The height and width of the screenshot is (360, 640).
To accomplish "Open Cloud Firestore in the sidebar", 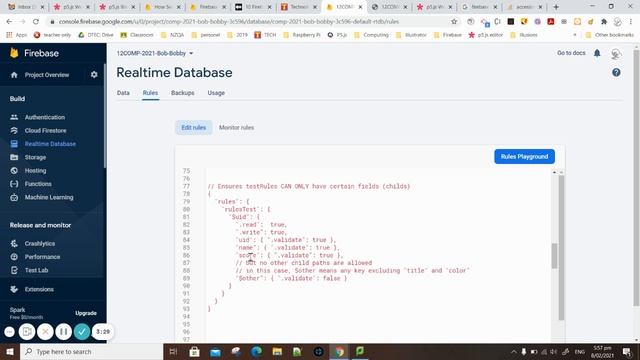I will click(x=45, y=131).
